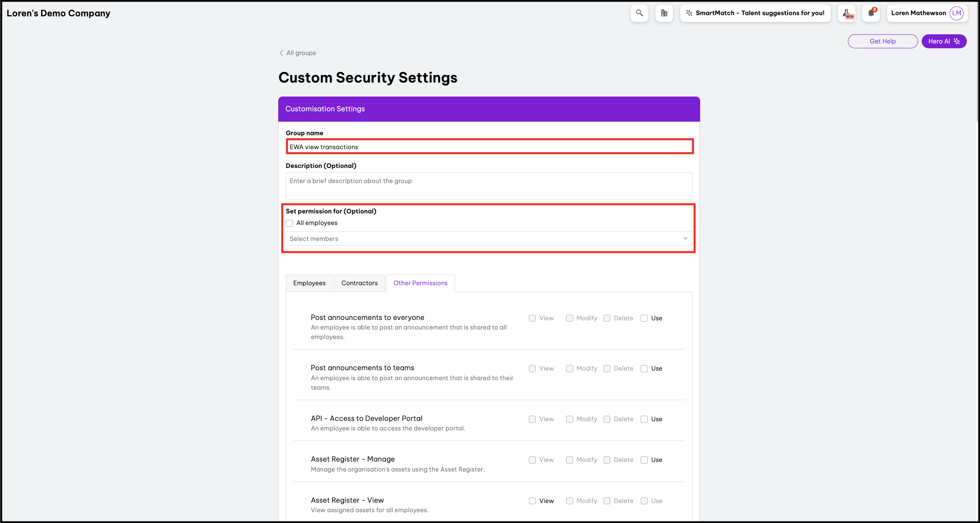Click the search magnifier icon
980x523 pixels.
[639, 13]
